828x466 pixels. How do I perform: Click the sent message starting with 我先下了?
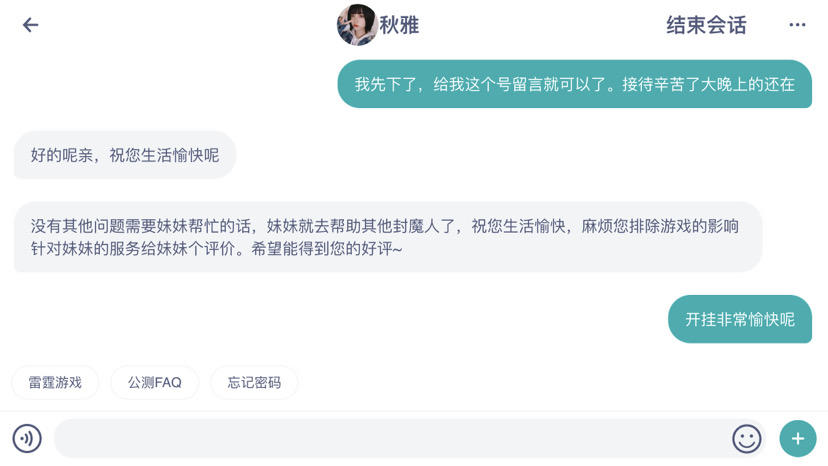pos(574,84)
